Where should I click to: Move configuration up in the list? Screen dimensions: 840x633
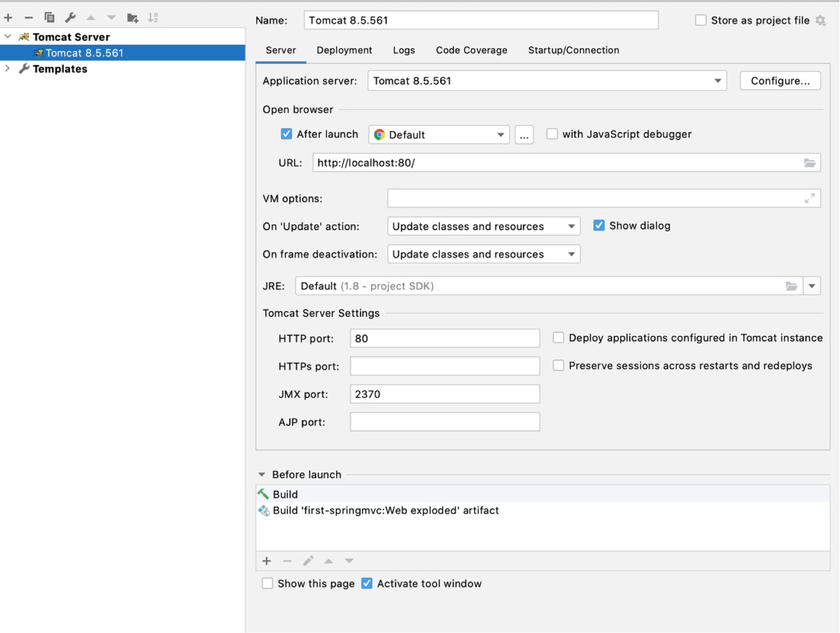(x=91, y=18)
